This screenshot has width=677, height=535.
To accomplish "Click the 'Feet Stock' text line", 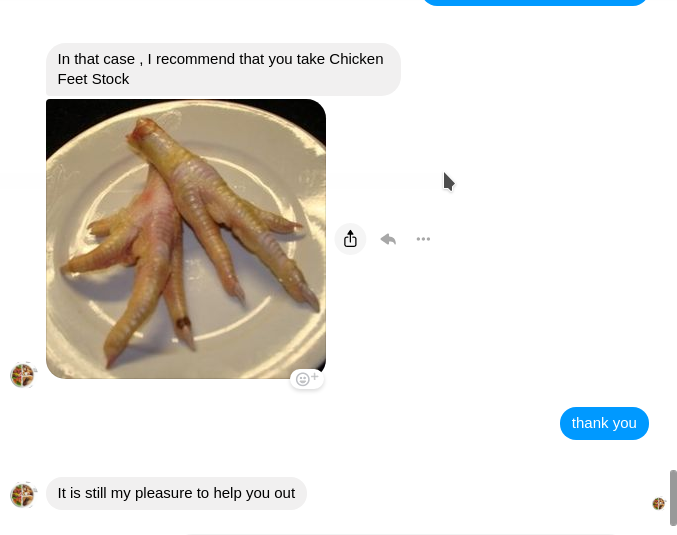I will click(x=93, y=79).
